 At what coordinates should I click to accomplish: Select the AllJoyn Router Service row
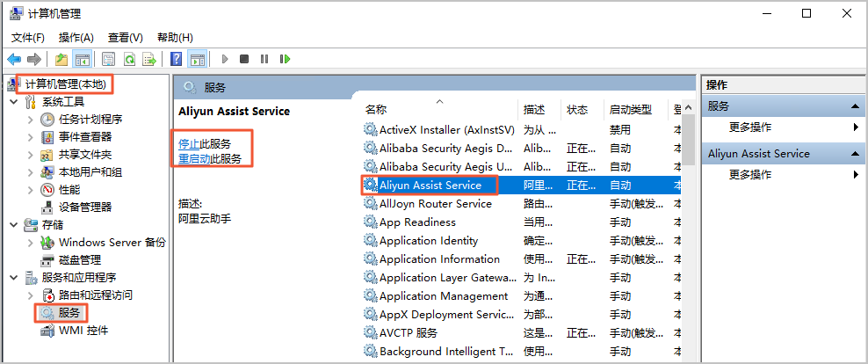(x=435, y=204)
